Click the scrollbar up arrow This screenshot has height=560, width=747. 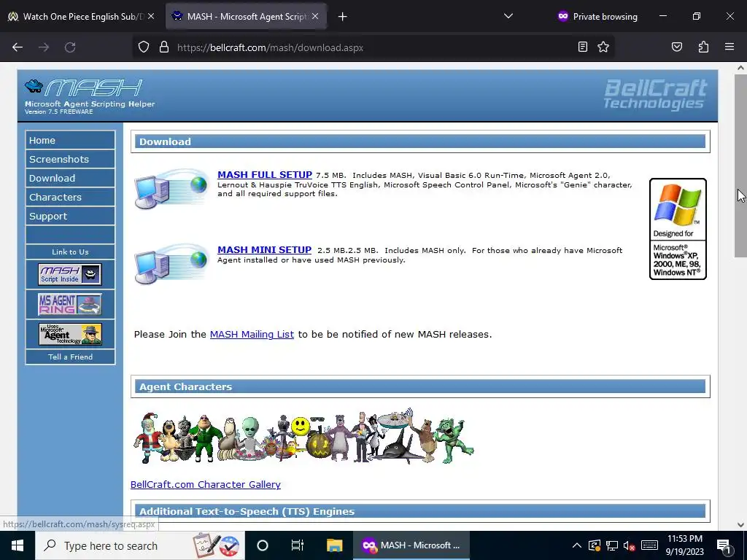pos(740,68)
